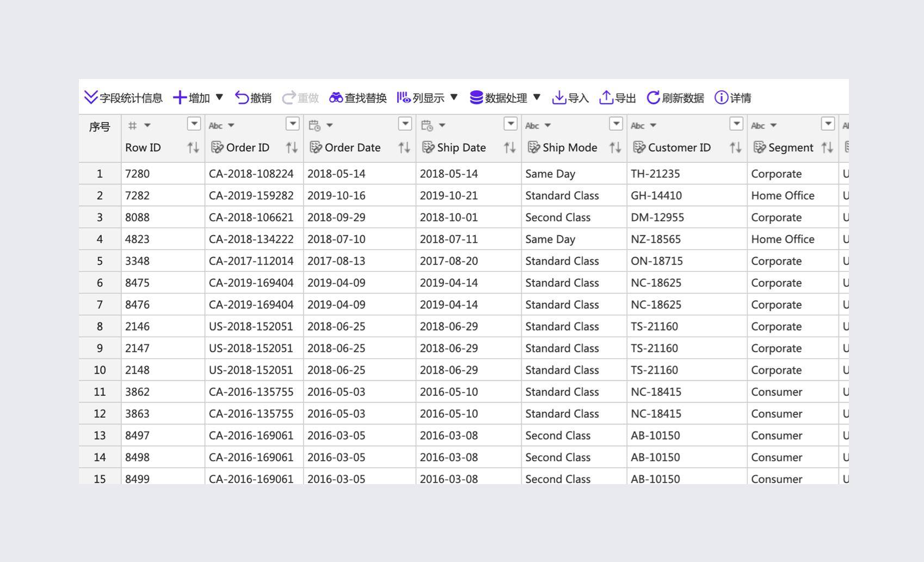
Task: Click Customer ID cell GH-14410
Action: pos(687,196)
